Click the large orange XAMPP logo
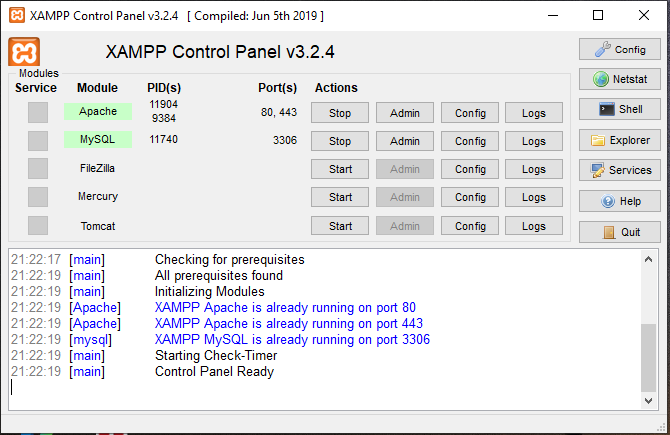670x435 pixels. tap(24, 52)
